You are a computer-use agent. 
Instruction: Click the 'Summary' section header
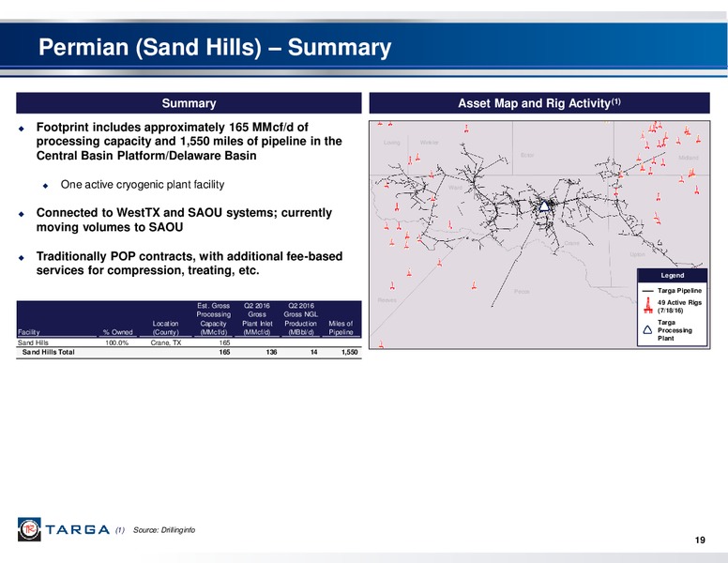click(189, 103)
